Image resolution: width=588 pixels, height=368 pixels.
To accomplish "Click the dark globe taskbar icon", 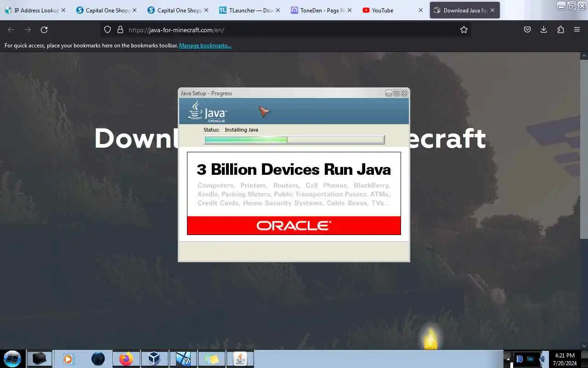I will [98, 359].
